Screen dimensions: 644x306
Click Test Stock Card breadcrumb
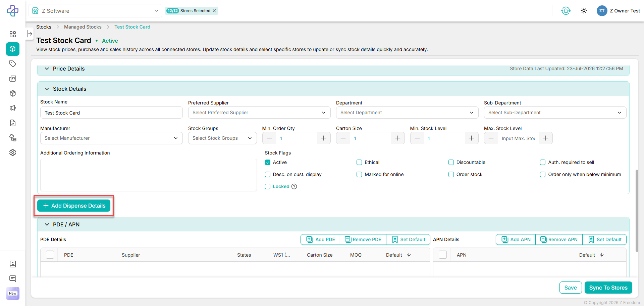(x=132, y=27)
